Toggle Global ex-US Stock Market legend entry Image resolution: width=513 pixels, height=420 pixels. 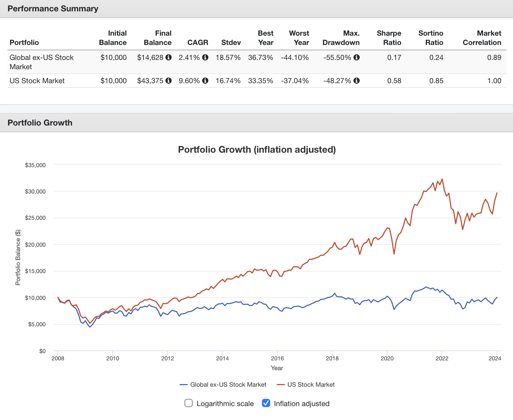tap(228, 385)
